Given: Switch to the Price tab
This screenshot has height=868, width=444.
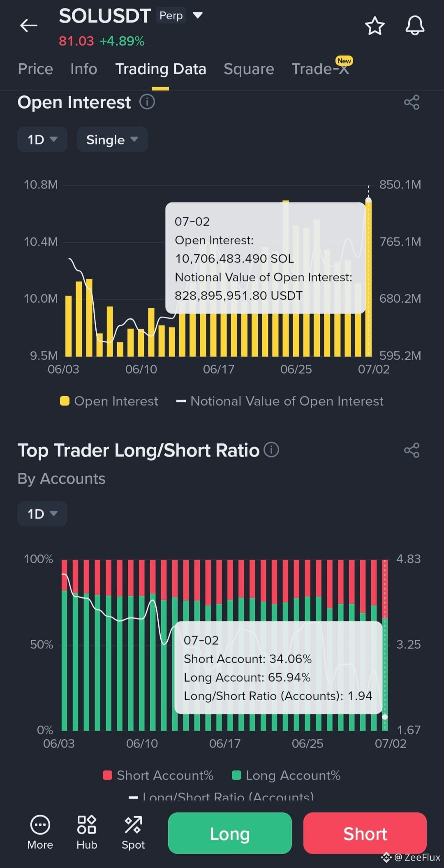Looking at the screenshot, I should tap(35, 69).
